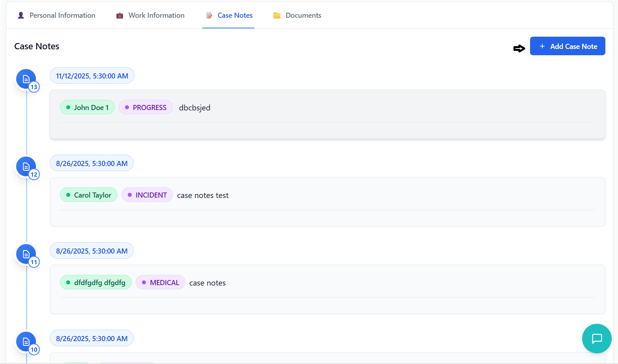The height and width of the screenshot is (364, 618).
Task: Click the Carol Taylor tag
Action: click(89, 195)
